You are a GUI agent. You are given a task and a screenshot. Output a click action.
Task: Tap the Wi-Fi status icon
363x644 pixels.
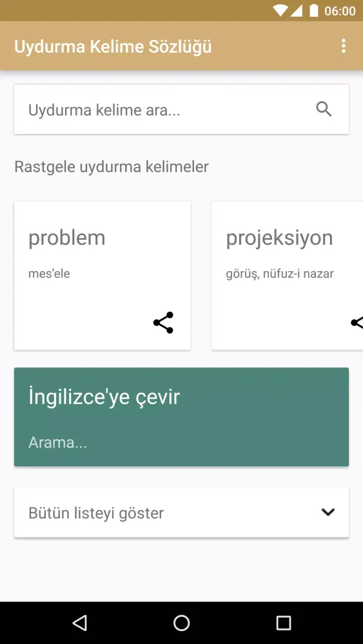(280, 11)
